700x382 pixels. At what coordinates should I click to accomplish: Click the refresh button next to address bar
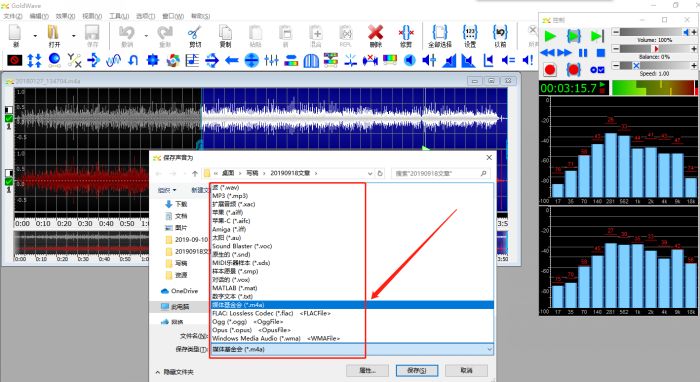[380, 173]
